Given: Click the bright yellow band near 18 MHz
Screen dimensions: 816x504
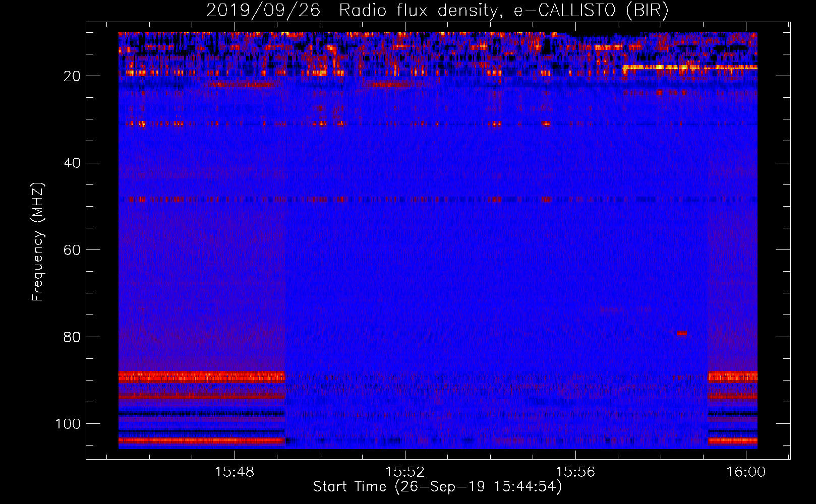Looking at the screenshot, I should click(690, 67).
